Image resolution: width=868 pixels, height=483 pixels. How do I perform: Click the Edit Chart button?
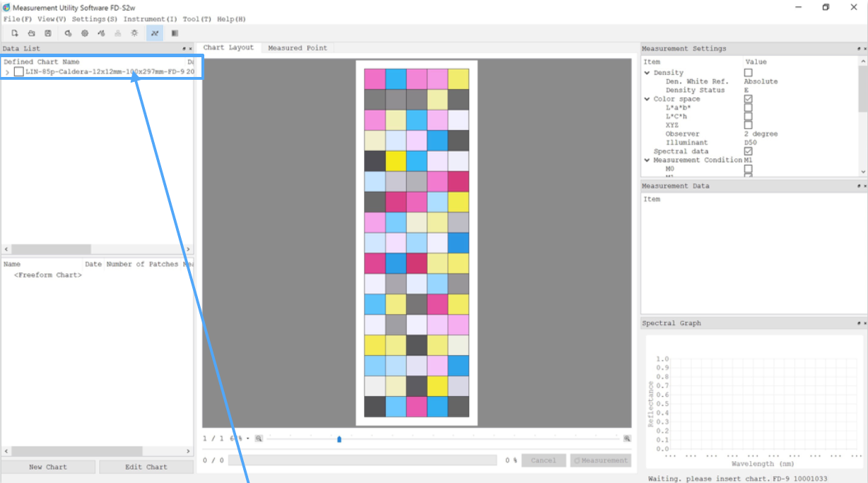point(146,467)
